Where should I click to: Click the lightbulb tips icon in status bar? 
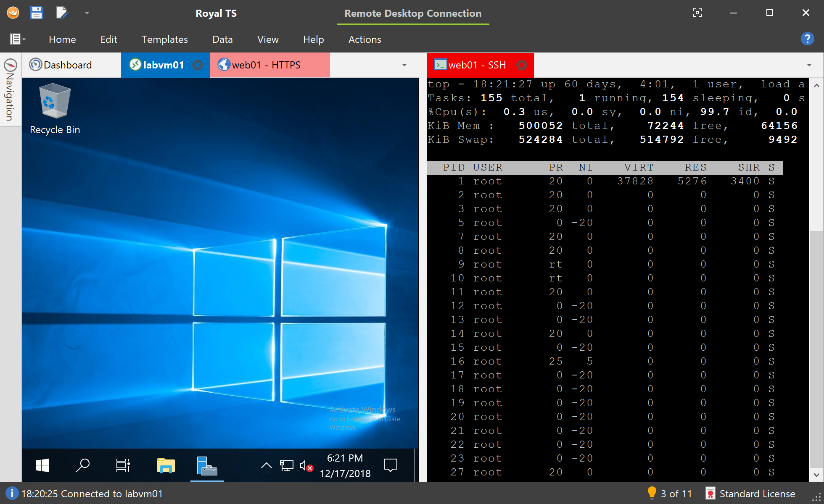tap(652, 493)
